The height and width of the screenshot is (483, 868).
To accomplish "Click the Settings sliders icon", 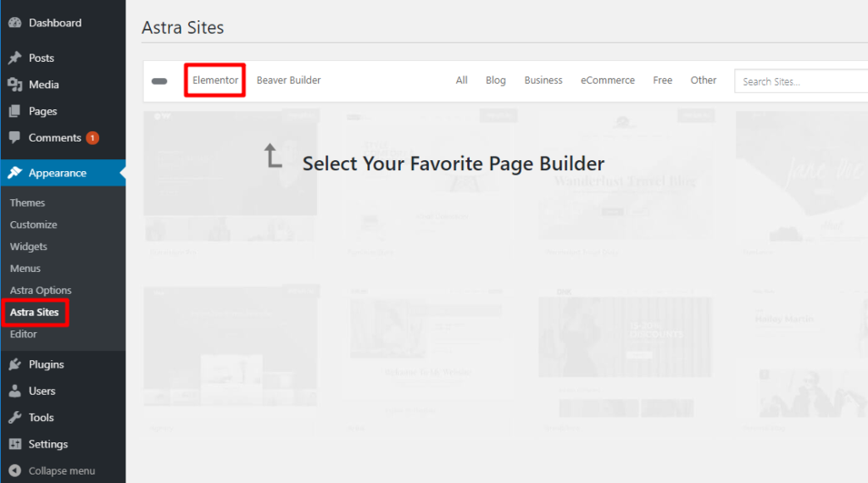I will pos(15,444).
